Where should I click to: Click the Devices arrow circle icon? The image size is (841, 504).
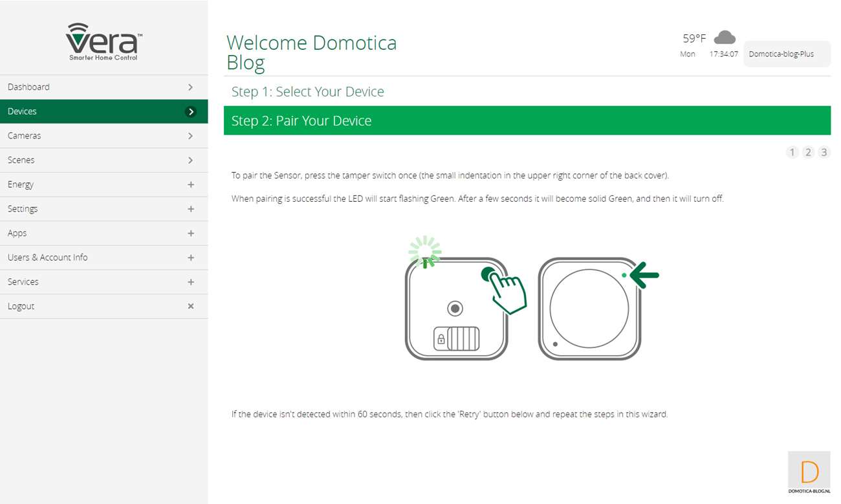[190, 111]
